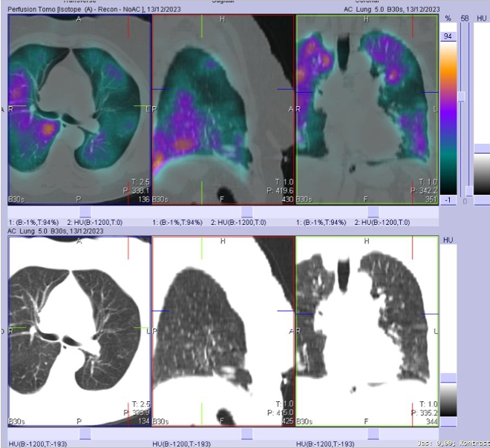Click '2: HU(B:-1200,T:0)' under fused transverse view
Screen dimensions: 490x448
pos(95,223)
